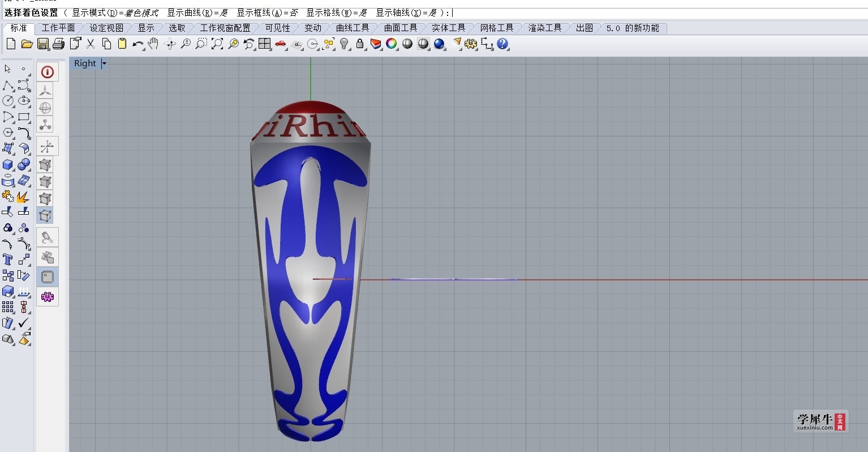This screenshot has height=452, width=868.
Task: Choose the Zoom Window tool
Action: pos(201,44)
